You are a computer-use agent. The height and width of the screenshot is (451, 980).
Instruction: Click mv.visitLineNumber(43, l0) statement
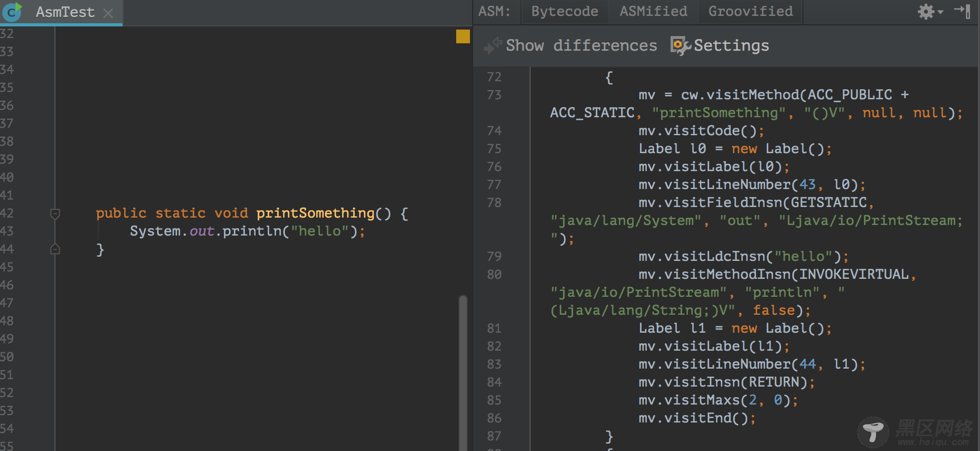click(x=752, y=185)
